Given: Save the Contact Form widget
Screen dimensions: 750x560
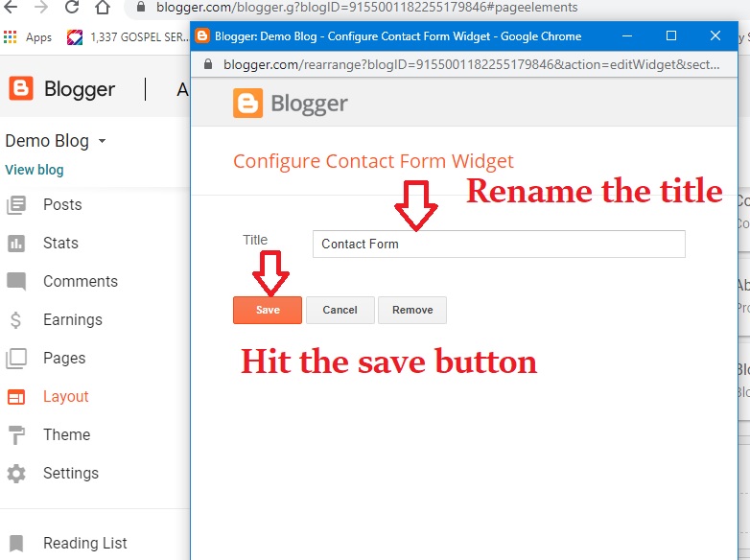Looking at the screenshot, I should 268,310.
